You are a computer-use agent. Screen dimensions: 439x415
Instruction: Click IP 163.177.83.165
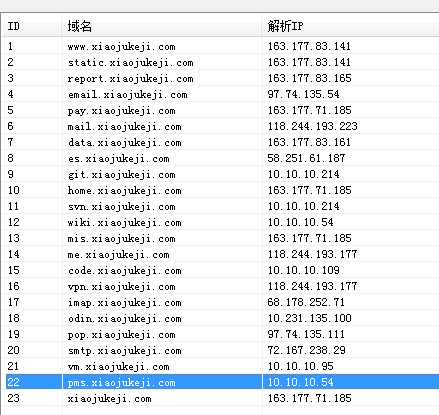coord(309,78)
